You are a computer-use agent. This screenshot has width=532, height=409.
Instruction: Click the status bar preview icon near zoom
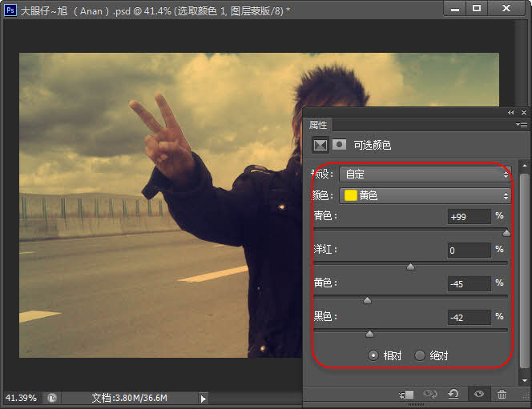click(51, 398)
